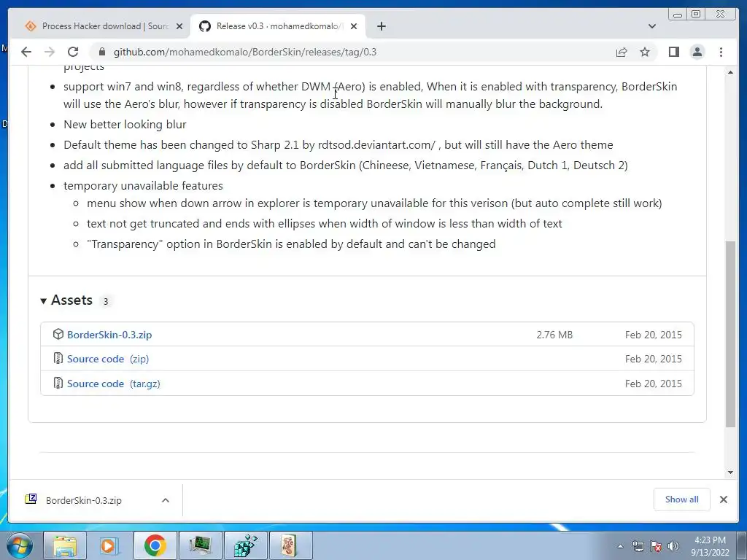Image resolution: width=747 pixels, height=560 pixels.
Task: Reload the current page
Action: click(x=73, y=52)
